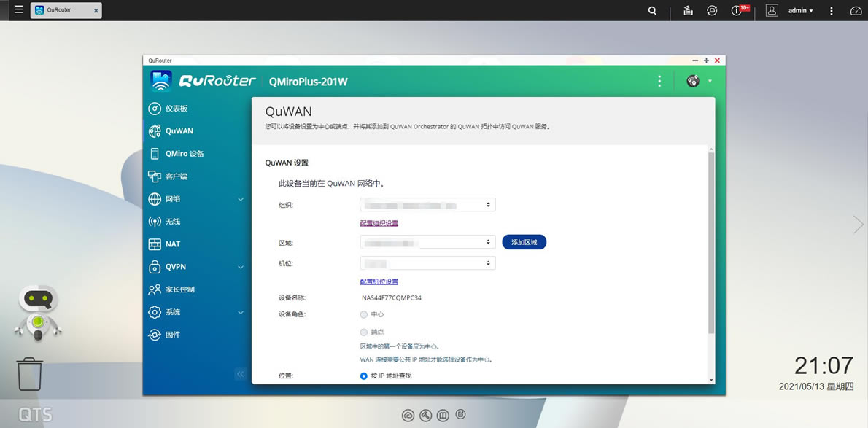The width and height of the screenshot is (868, 428).
Task: Expand the QVPN submenu chevron
Action: coord(240,267)
